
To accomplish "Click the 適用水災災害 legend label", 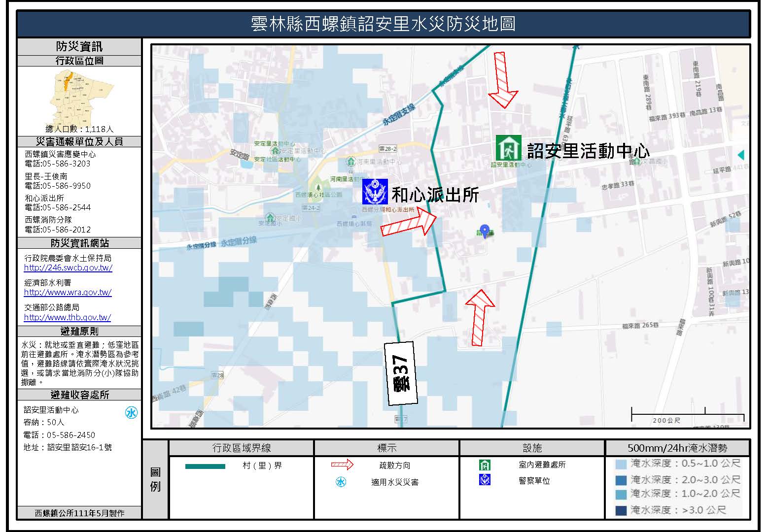I will tap(395, 482).
